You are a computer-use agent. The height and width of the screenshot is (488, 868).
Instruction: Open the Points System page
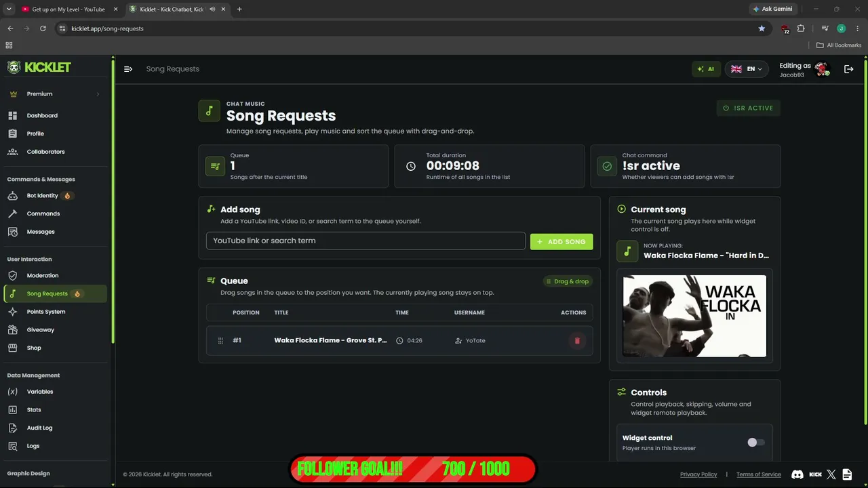(46, 312)
